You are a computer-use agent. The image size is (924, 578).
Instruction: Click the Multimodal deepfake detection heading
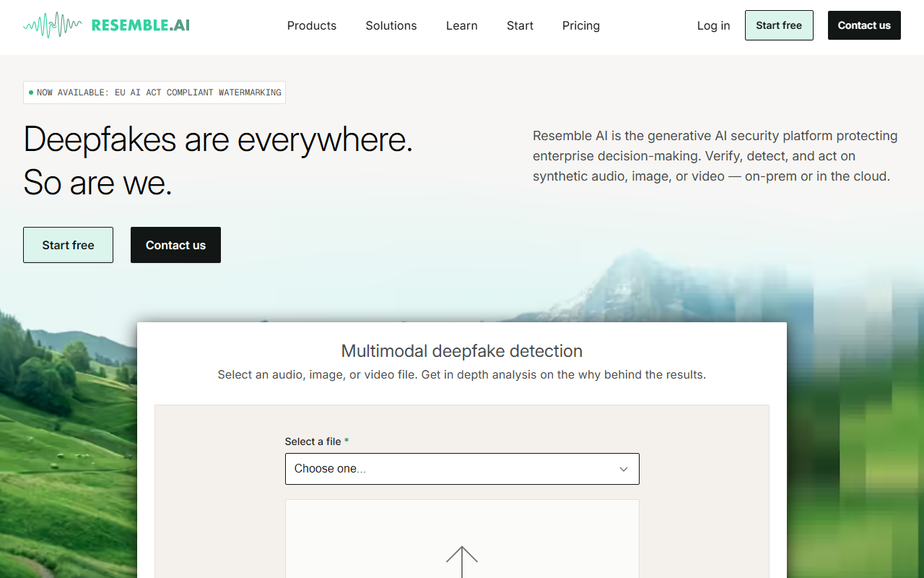tap(462, 351)
